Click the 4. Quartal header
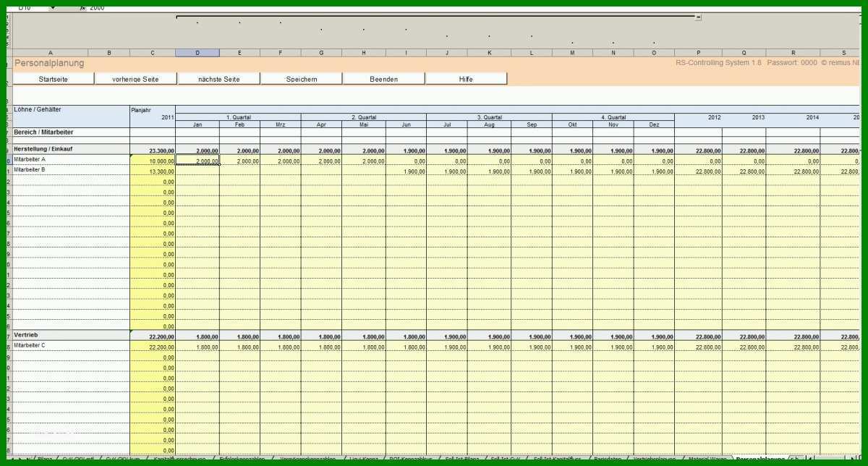This screenshot has width=868, height=466. [613, 117]
